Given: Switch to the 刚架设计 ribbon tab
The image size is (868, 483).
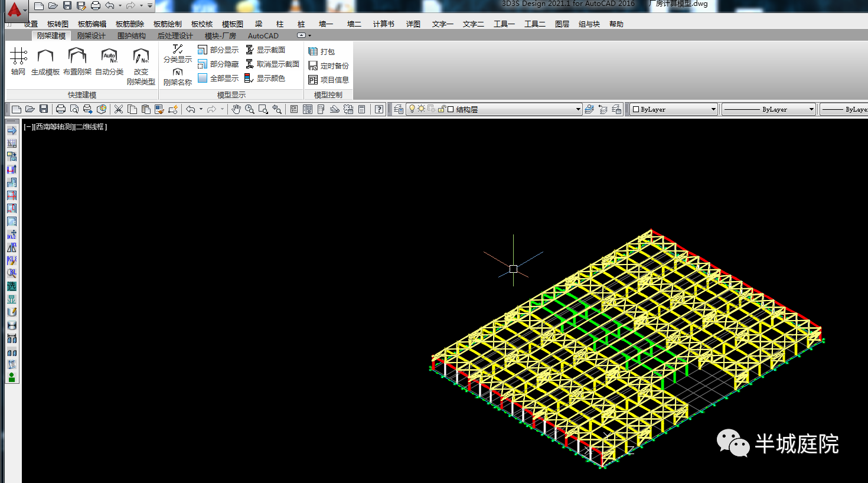Looking at the screenshot, I should [91, 36].
